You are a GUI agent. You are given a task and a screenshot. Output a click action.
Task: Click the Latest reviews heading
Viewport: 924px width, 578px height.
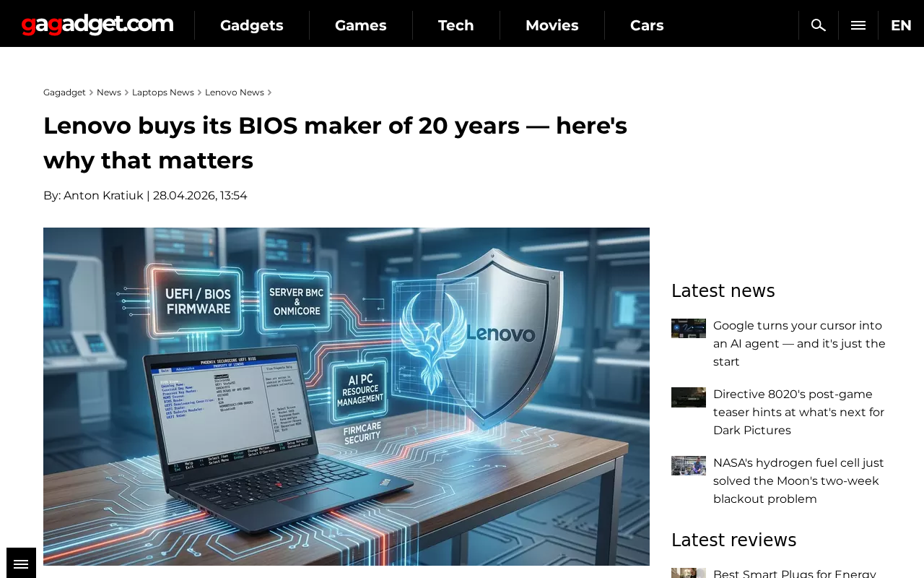click(734, 540)
